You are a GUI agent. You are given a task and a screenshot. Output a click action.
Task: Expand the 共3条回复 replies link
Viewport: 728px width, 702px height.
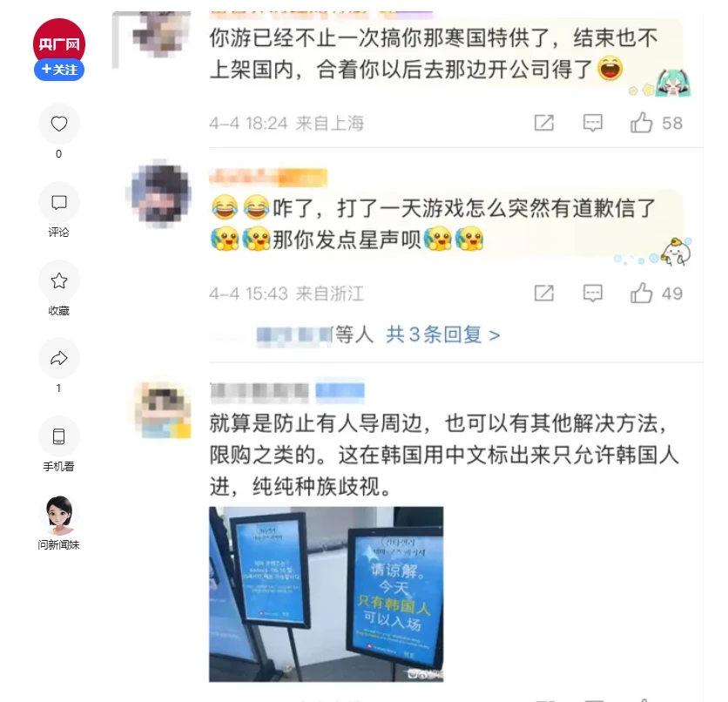point(443,334)
